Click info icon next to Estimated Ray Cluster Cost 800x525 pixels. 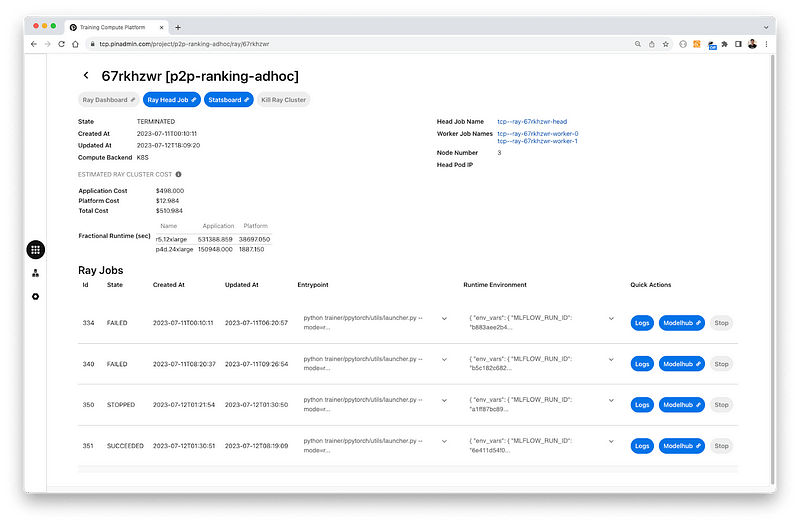[x=178, y=174]
